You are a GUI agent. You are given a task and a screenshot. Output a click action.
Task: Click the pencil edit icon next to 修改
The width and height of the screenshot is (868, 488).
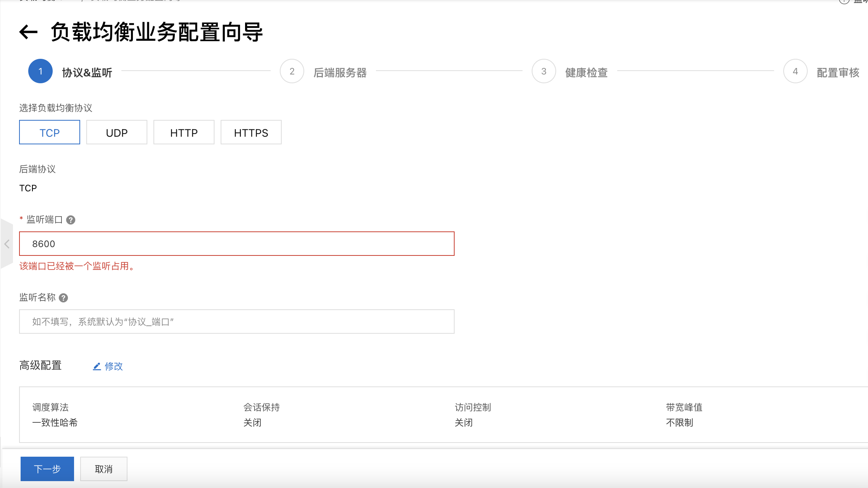97,366
